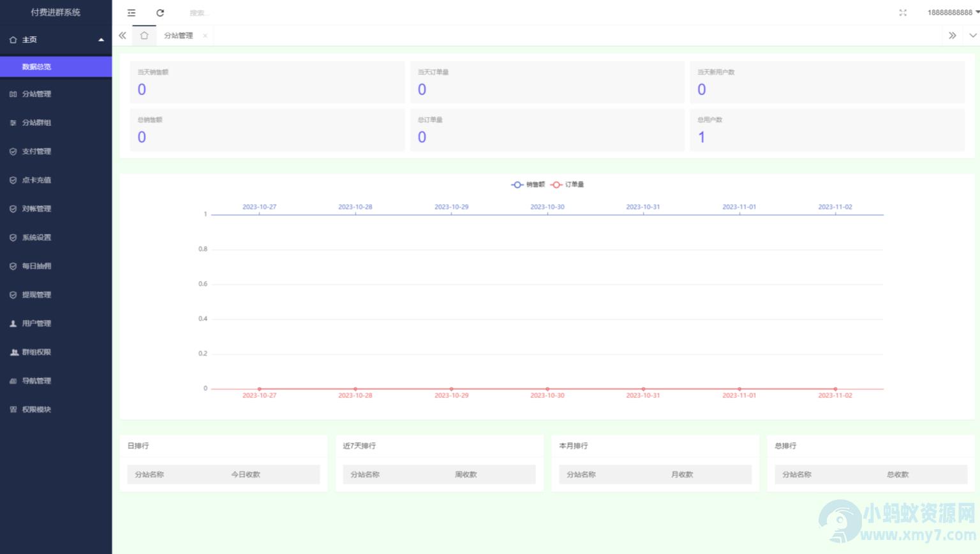Viewport: 980px width, 554px height.
Task: Open 点卡充值 via its shield icon
Action: point(13,180)
